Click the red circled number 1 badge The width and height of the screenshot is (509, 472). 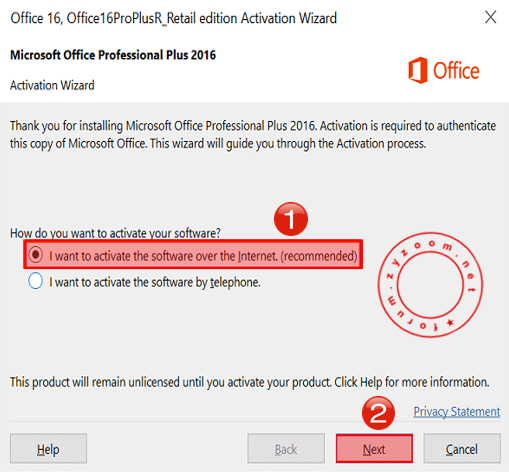click(x=291, y=219)
